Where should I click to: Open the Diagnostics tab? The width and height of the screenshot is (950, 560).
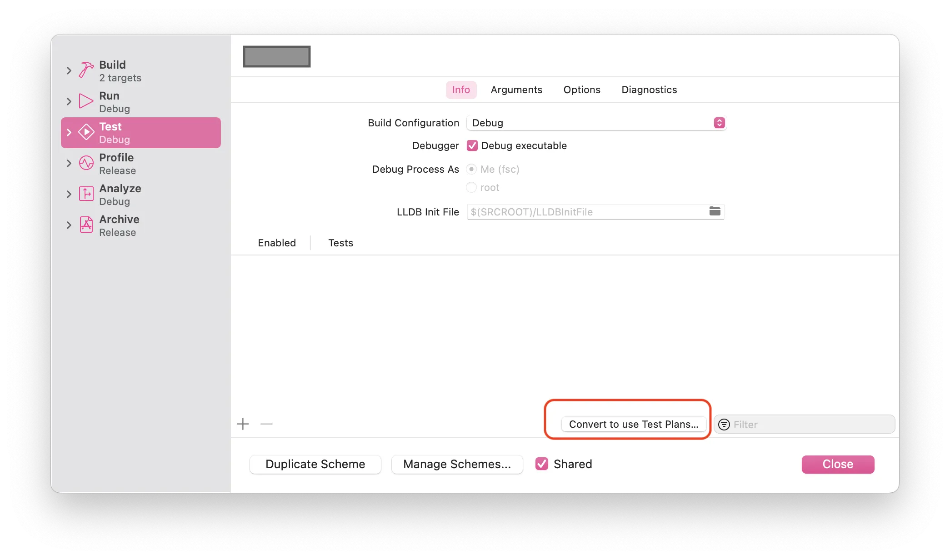pos(649,90)
